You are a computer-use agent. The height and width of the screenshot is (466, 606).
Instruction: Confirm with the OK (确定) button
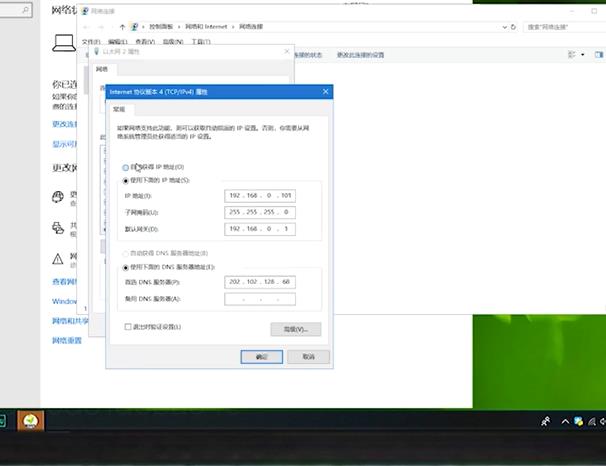[x=262, y=357]
